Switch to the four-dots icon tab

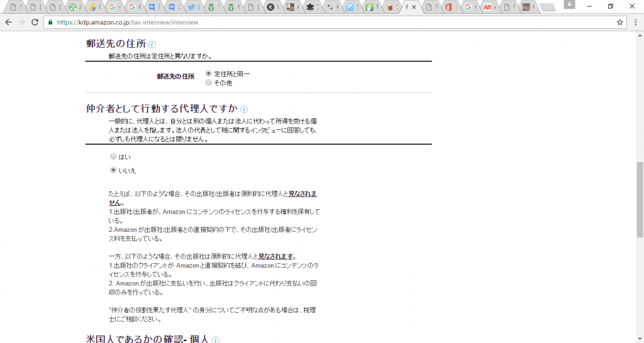click(x=330, y=7)
